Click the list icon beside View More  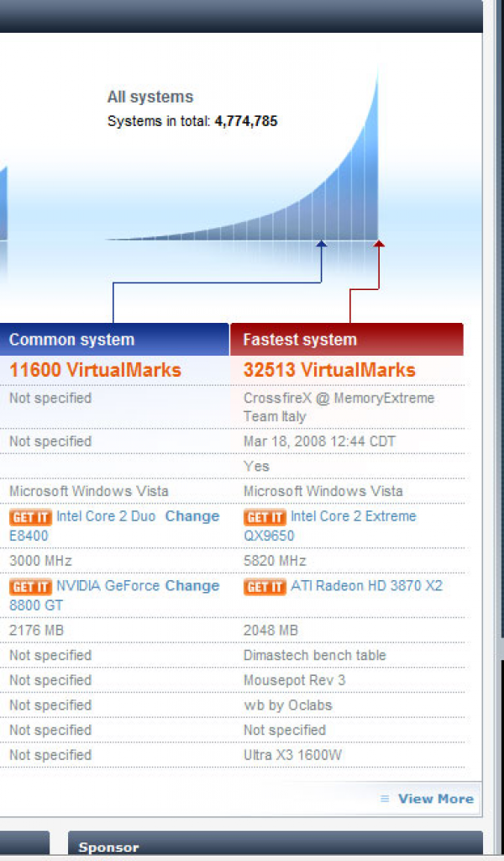(x=385, y=799)
